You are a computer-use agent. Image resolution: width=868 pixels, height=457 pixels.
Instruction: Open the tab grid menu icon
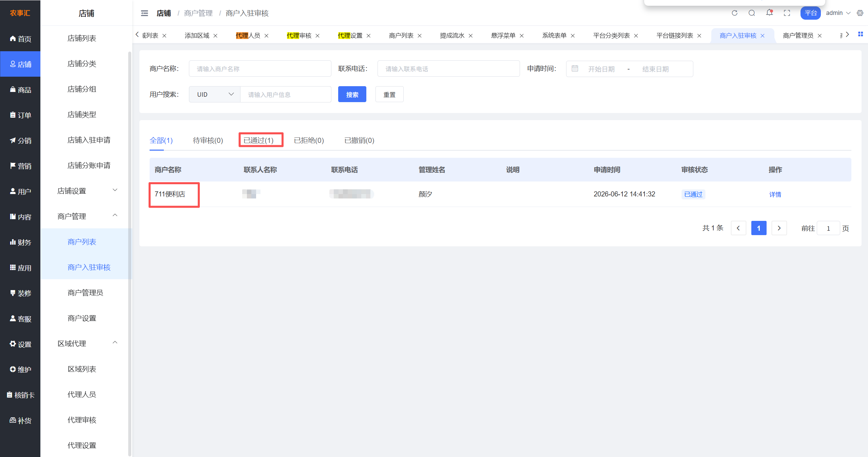pyautogui.click(x=861, y=34)
